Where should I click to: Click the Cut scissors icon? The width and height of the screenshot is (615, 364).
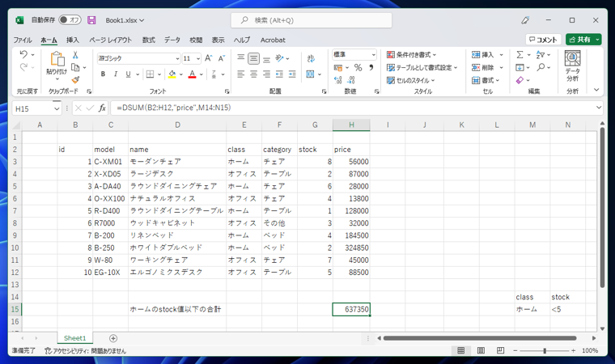click(75, 55)
